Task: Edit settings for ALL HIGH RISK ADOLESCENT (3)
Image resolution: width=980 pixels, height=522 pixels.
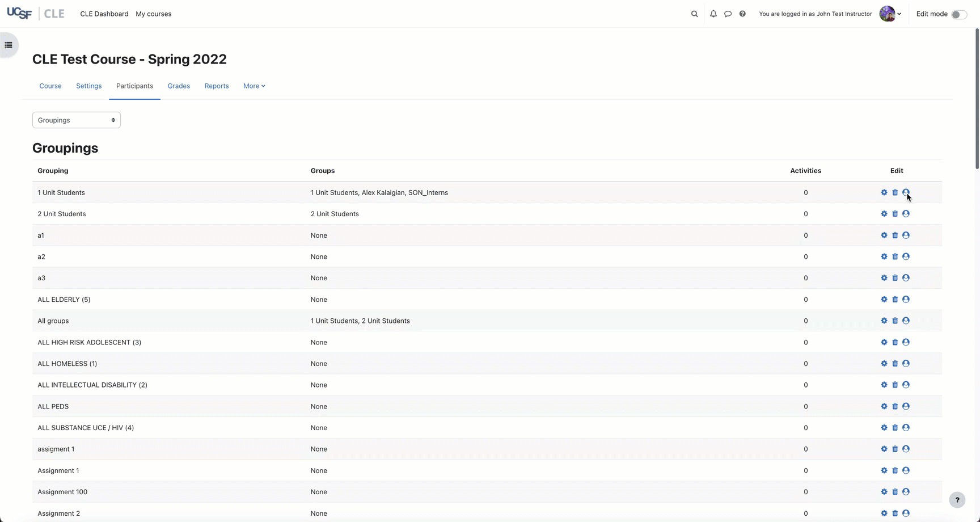Action: coord(884,342)
